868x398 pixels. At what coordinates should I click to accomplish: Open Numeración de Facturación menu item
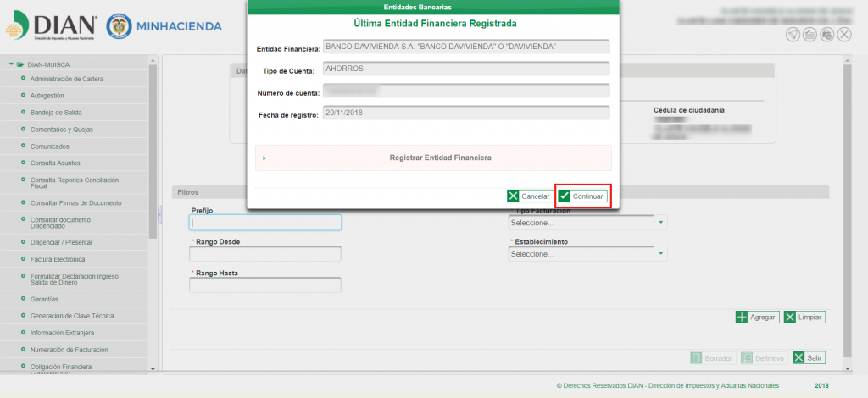point(69,350)
